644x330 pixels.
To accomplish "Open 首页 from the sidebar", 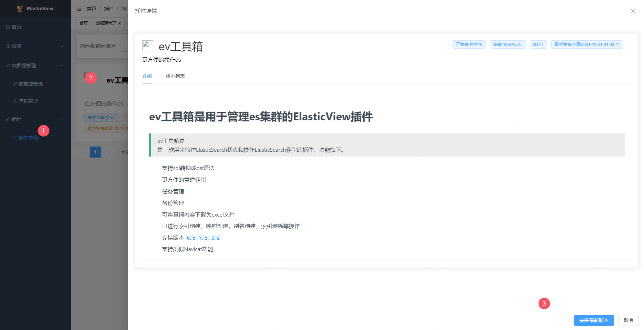I will pyautogui.click(x=17, y=27).
